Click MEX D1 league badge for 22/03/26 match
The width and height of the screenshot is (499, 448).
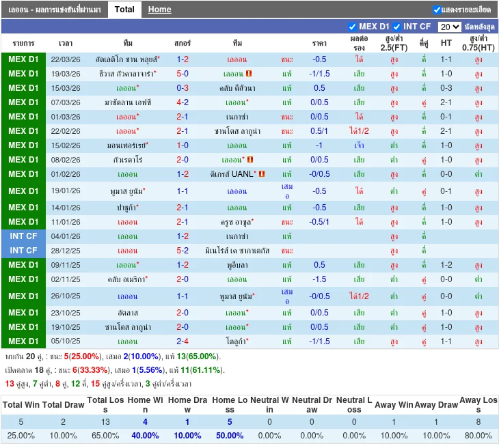pos(24,59)
